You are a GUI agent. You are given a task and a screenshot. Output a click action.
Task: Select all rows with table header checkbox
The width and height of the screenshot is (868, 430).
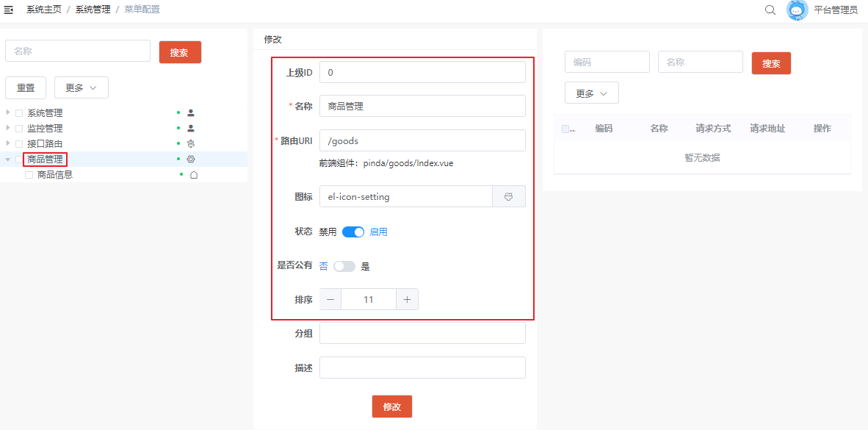(x=565, y=129)
